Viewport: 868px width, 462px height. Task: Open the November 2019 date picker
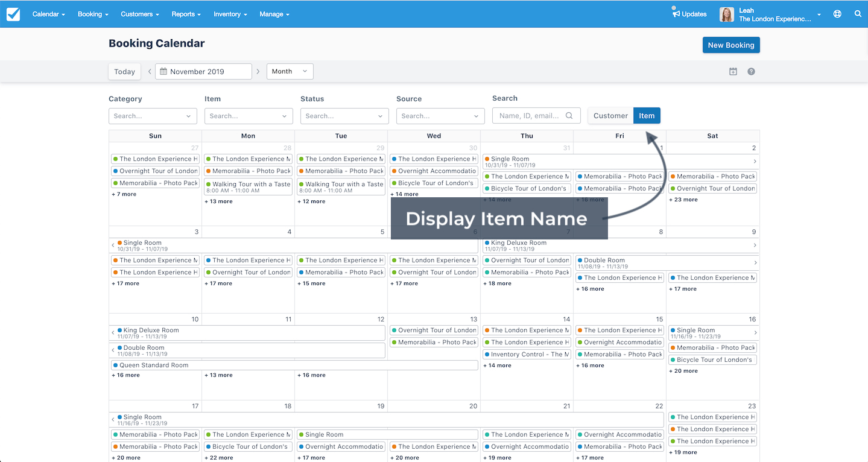203,71
